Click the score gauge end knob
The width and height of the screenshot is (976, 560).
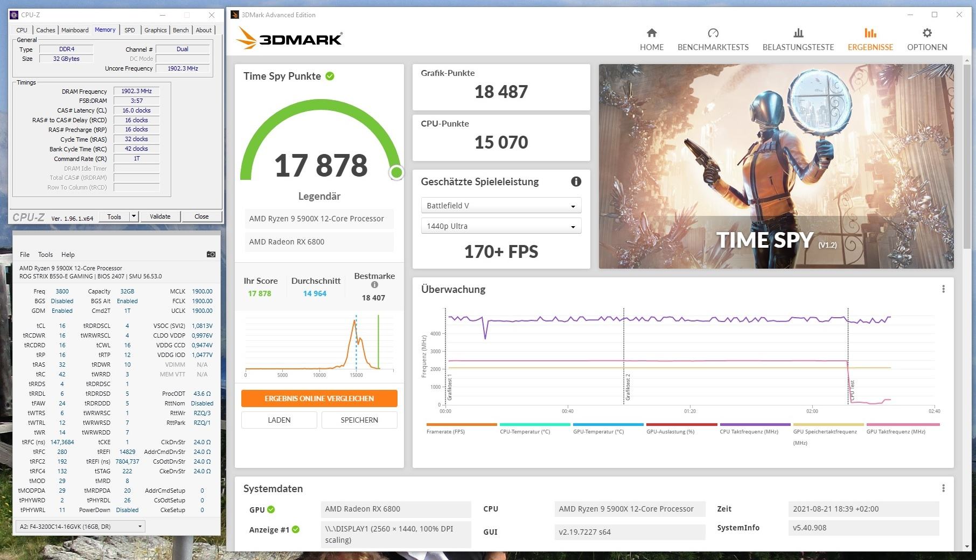click(396, 172)
